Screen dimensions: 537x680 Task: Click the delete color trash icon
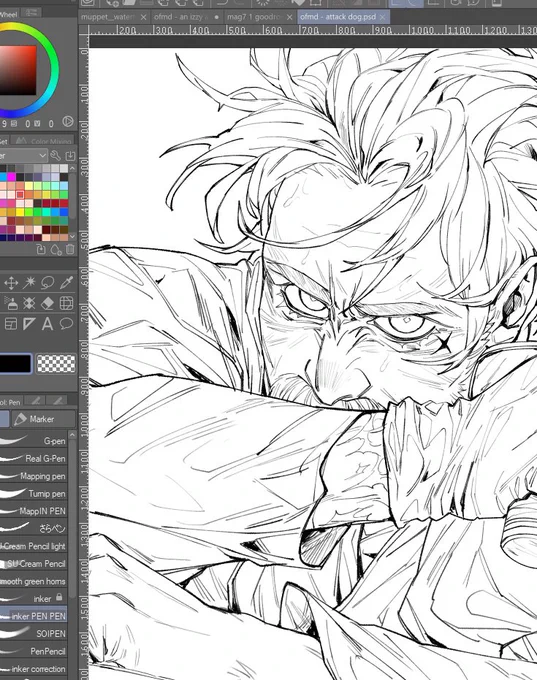click(x=70, y=249)
